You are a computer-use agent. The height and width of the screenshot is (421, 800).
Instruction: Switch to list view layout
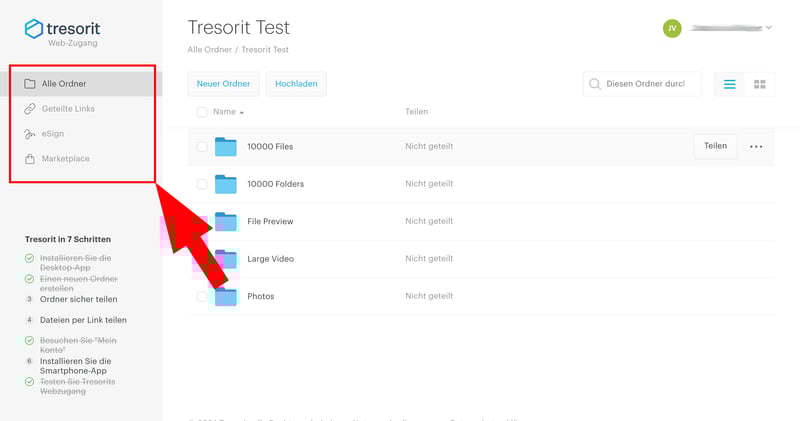pos(729,84)
